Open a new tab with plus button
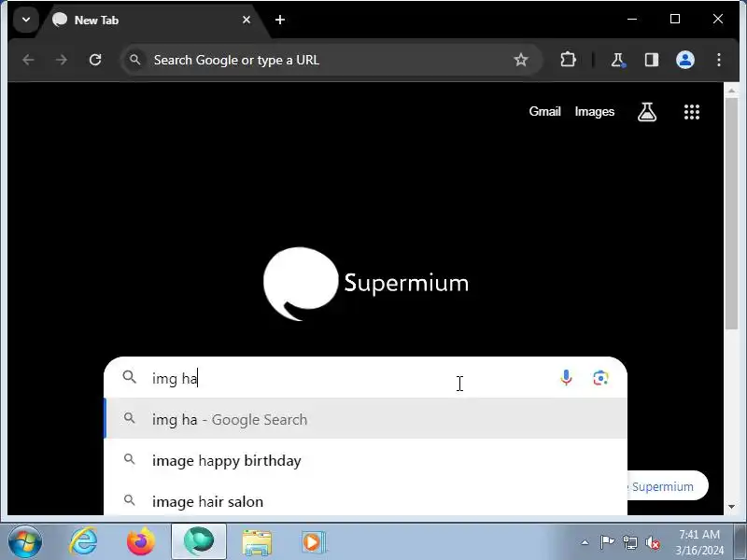747x560 pixels. click(x=280, y=20)
